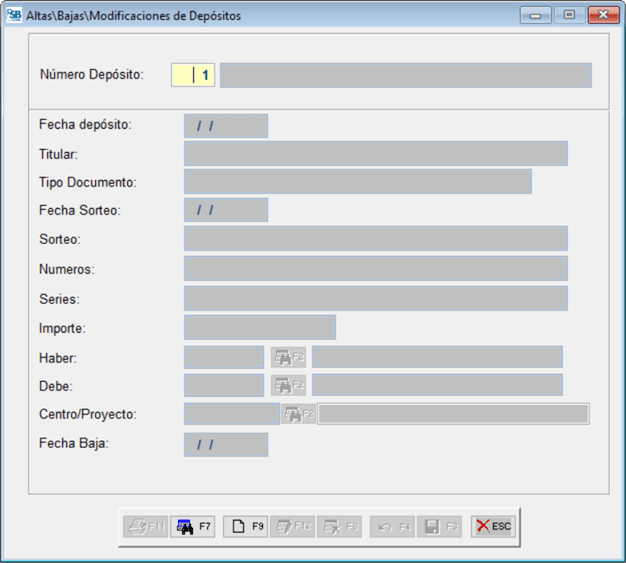Click the F11 print button

point(145,526)
